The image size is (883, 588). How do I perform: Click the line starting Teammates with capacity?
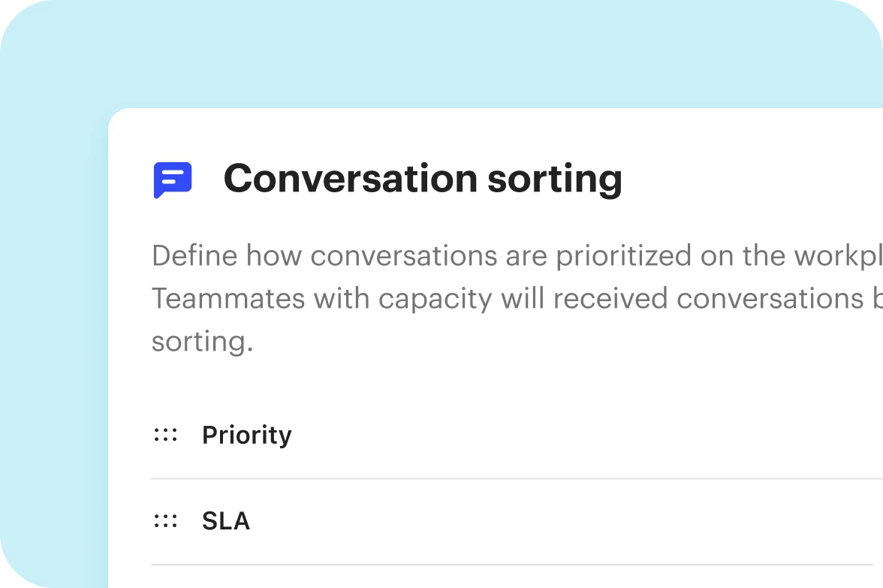[x=517, y=299]
